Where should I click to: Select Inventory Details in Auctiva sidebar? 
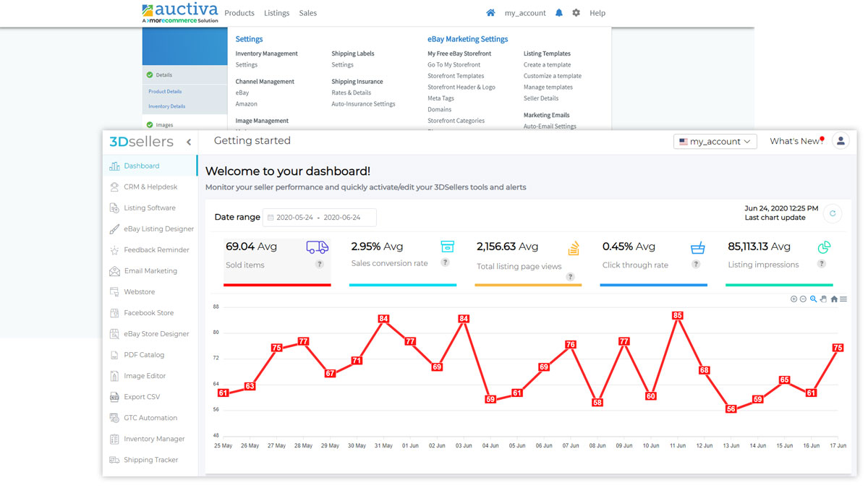pos(167,106)
